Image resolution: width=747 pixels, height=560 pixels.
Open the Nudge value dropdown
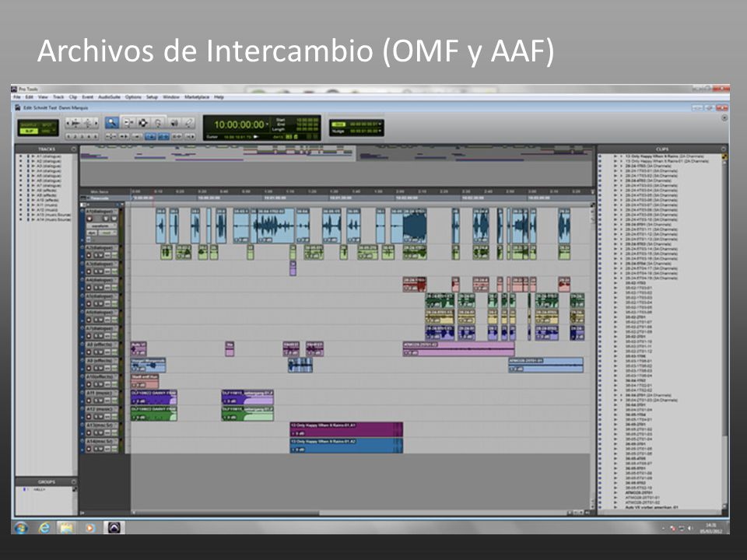tap(380, 131)
